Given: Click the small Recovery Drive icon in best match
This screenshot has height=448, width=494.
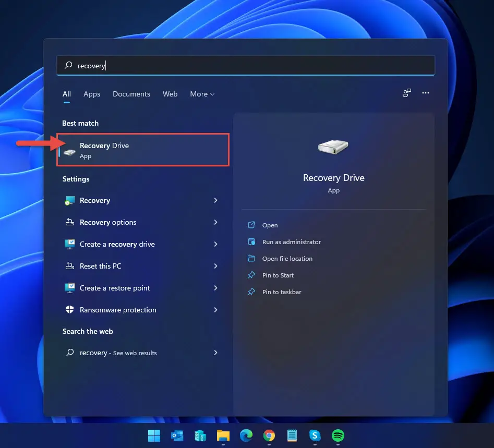Looking at the screenshot, I should pyautogui.click(x=69, y=152).
